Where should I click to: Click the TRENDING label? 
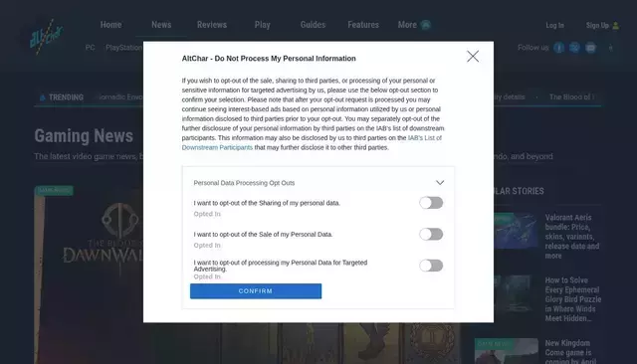pos(63,97)
